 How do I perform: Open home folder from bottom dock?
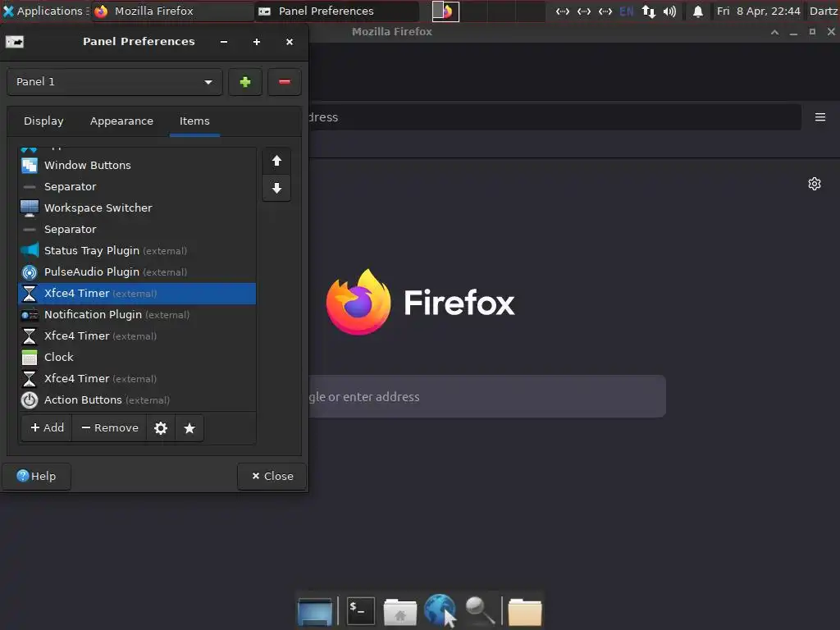tap(400, 611)
